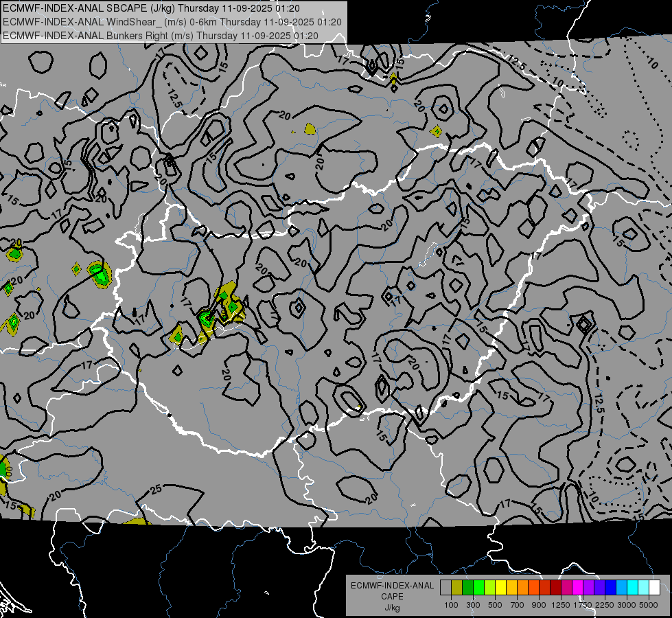Select the red-orange legend swatch

533,587
